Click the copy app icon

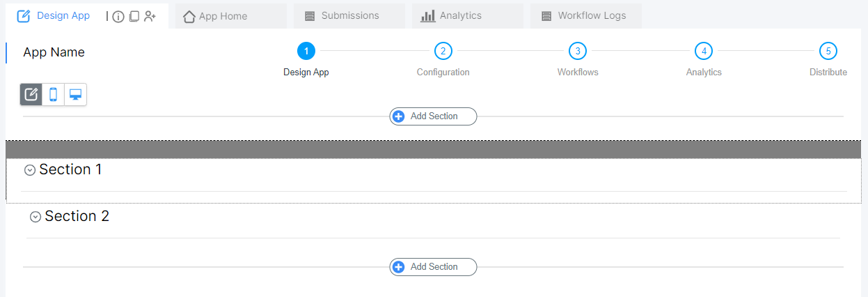point(134,17)
